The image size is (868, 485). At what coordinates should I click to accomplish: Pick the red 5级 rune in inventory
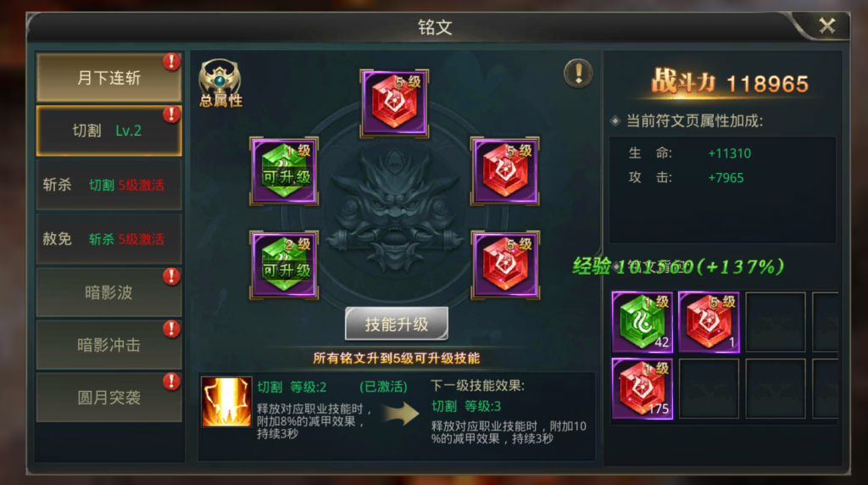[709, 321]
